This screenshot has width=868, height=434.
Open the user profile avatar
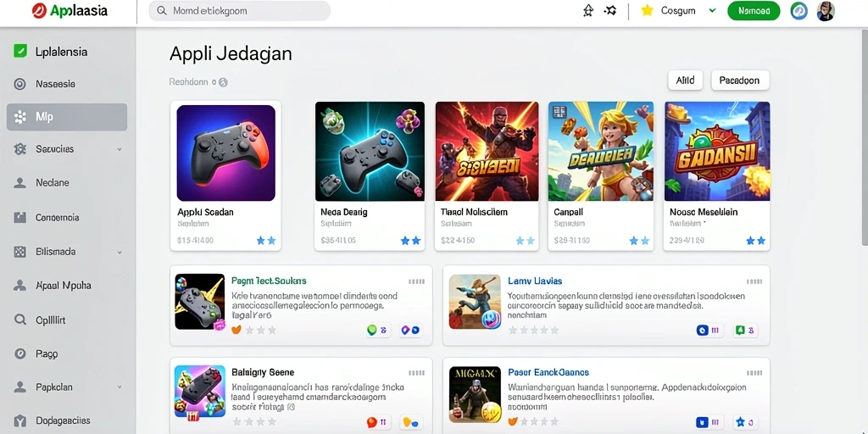click(826, 10)
